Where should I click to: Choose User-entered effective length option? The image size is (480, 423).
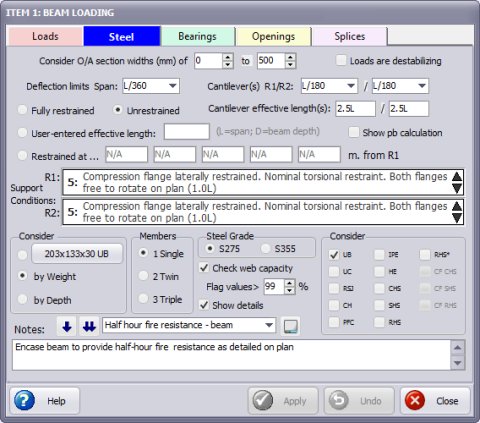[x=22, y=133]
